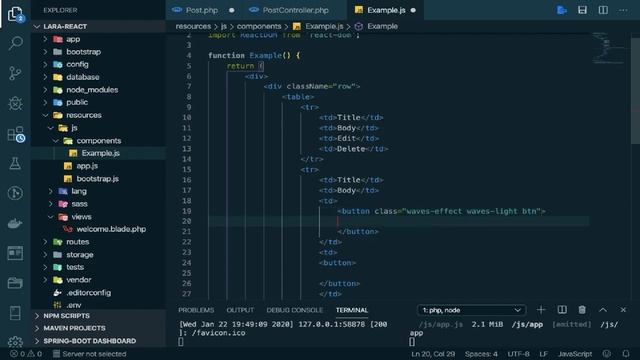Kill terminal with trash icon
Viewport: 640px width, 360px height.
coord(582,310)
